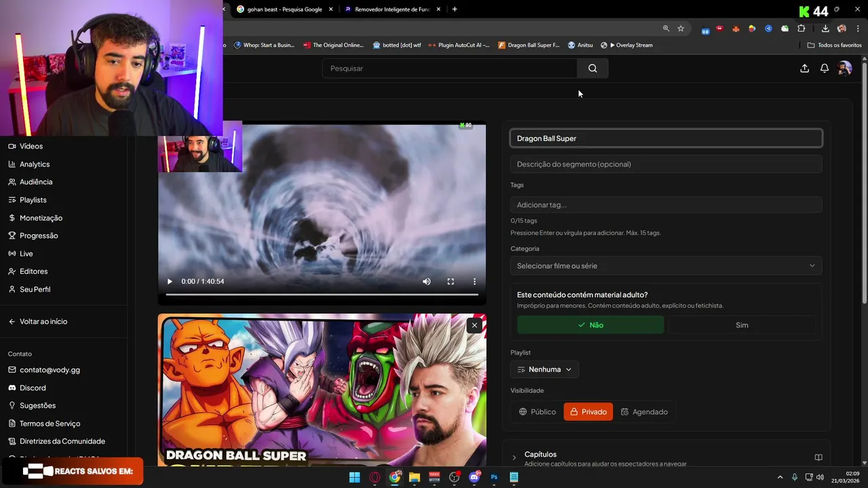Bookmark this page with the star icon
The height and width of the screenshot is (488, 868).
click(x=681, y=28)
